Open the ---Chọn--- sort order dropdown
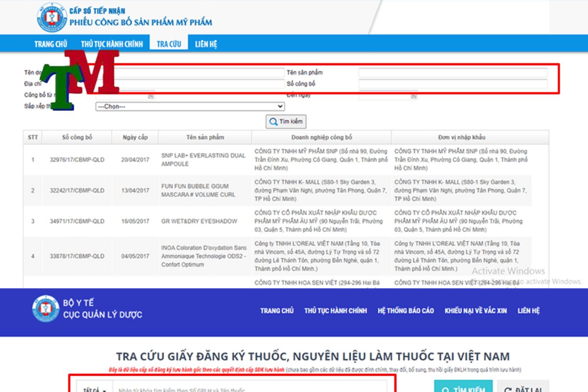The image size is (588, 392). pyautogui.click(x=190, y=106)
